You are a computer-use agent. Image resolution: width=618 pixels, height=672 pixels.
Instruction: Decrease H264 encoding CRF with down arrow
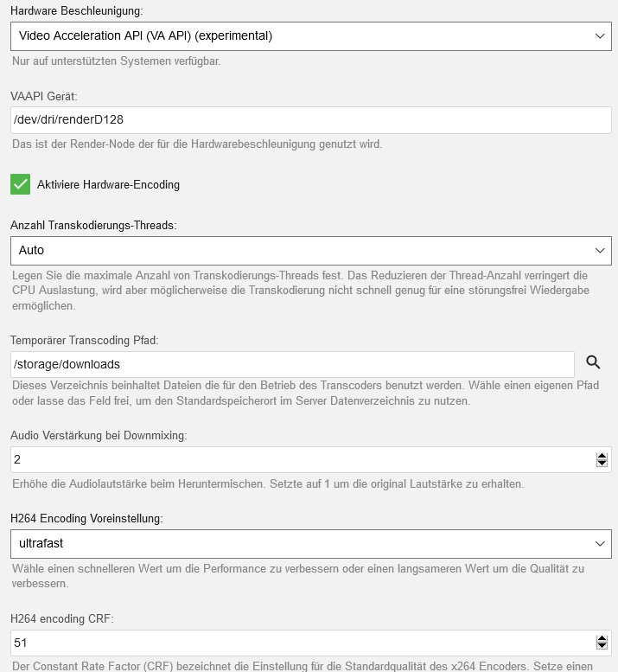602,646
